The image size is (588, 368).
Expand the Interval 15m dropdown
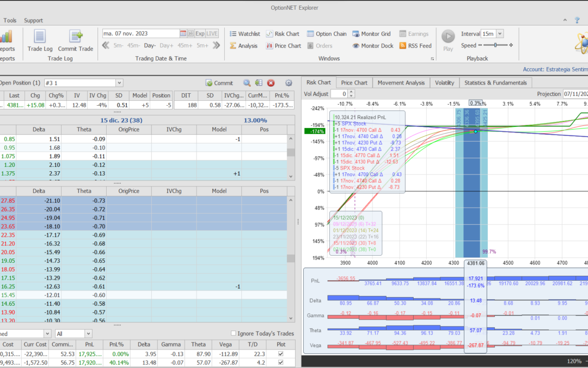coord(500,34)
